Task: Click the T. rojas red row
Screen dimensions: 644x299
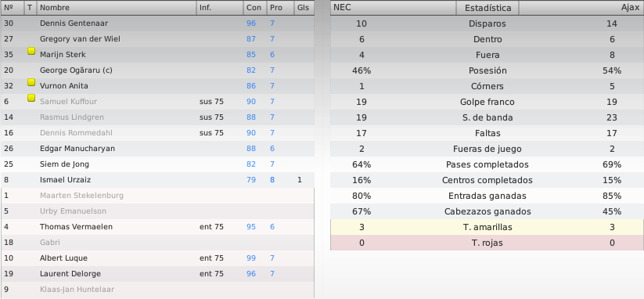Action: tap(487, 243)
